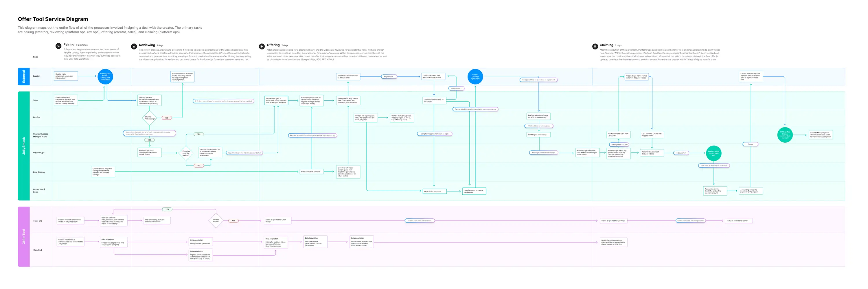Viewport: 868px width, 289px height.
Task: Select 'Commercial terms sent to the creator' box
Action: click(x=434, y=100)
